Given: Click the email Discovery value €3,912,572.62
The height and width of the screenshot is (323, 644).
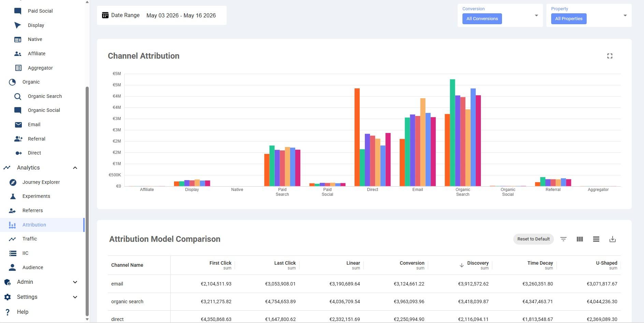Looking at the screenshot, I should 473,284.
